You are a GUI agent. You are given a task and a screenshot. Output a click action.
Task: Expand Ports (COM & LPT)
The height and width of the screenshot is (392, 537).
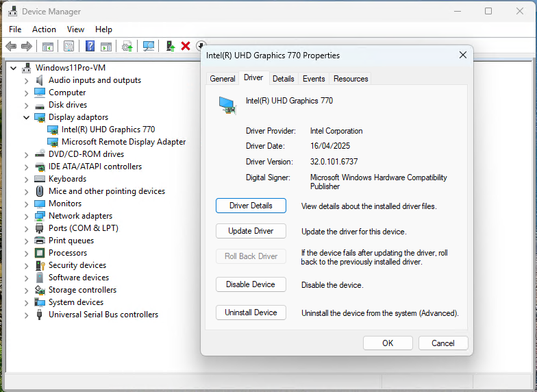click(x=26, y=229)
